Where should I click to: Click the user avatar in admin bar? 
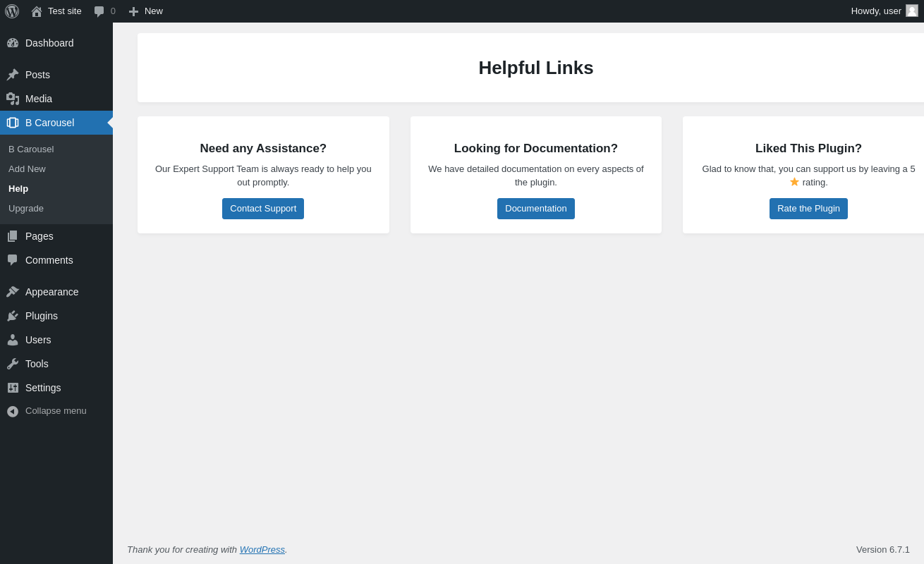[x=912, y=11]
